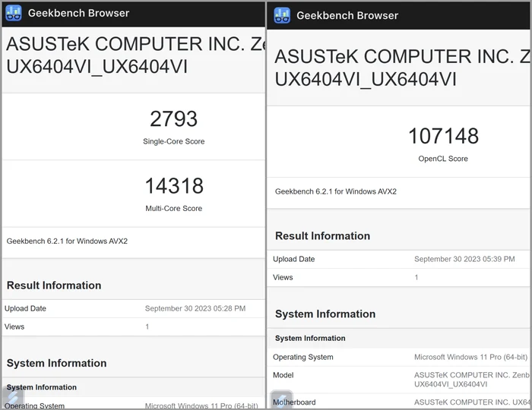Click the Multi-Core Score label
This screenshot has width=532, height=410.
pyautogui.click(x=174, y=208)
